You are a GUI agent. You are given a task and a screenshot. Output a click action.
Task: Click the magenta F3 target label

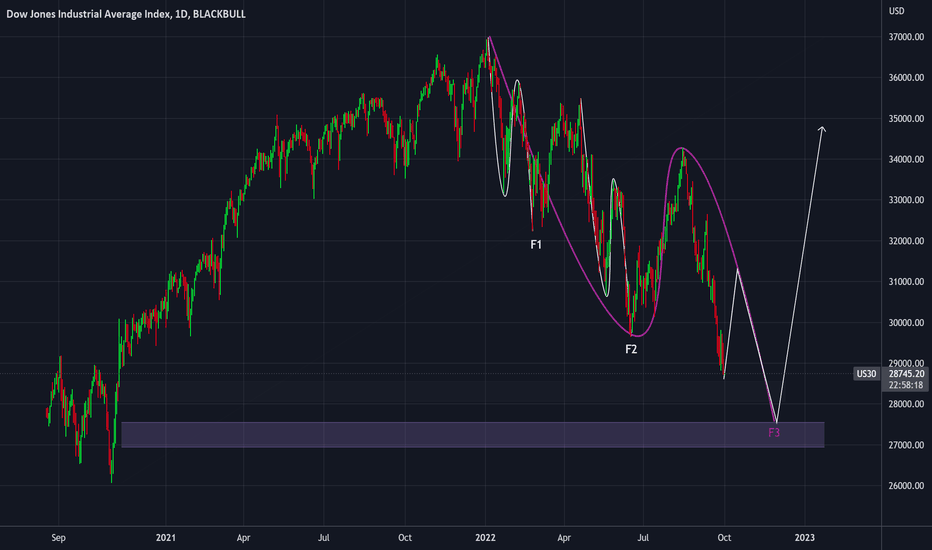774,433
